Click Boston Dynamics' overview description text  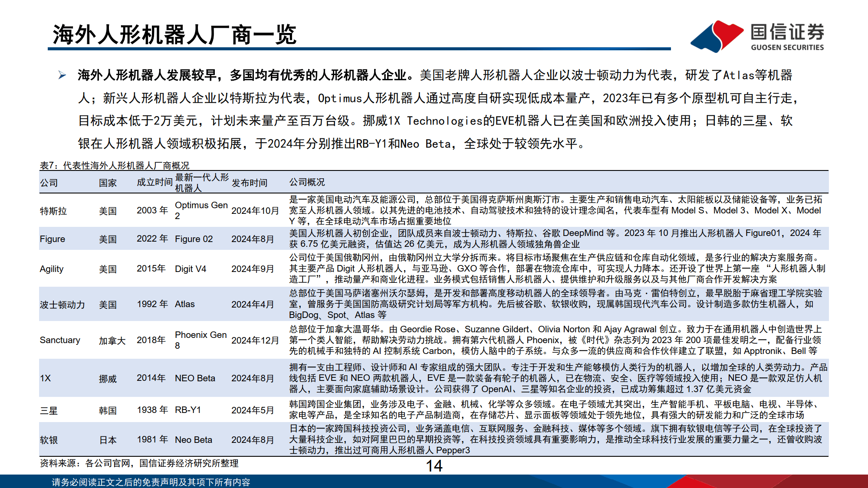[x=556, y=304]
